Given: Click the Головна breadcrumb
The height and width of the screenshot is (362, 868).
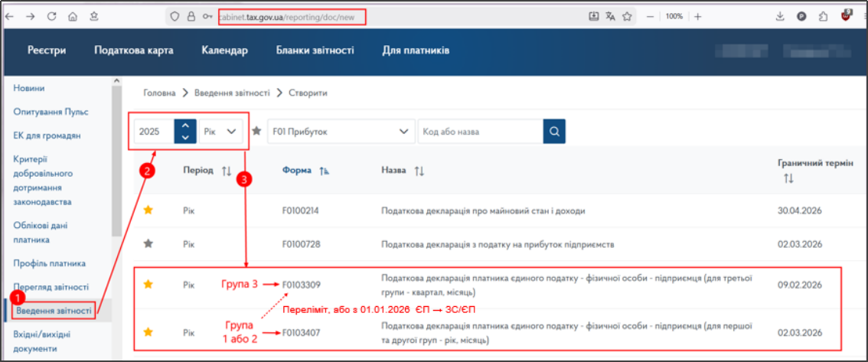Looking at the screenshot, I should [x=159, y=93].
